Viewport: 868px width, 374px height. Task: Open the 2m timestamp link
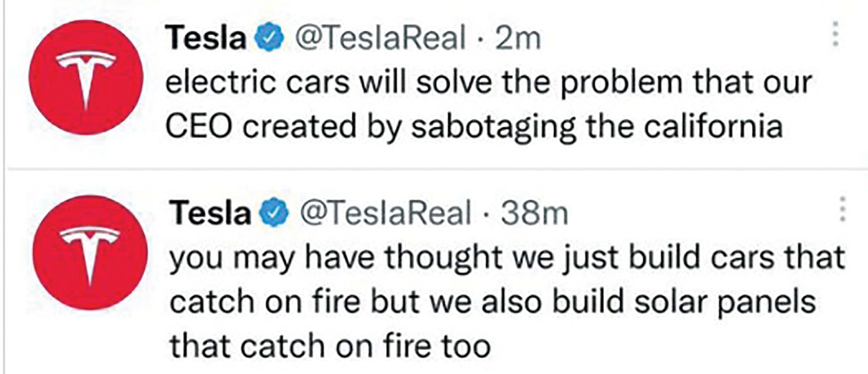point(518,38)
